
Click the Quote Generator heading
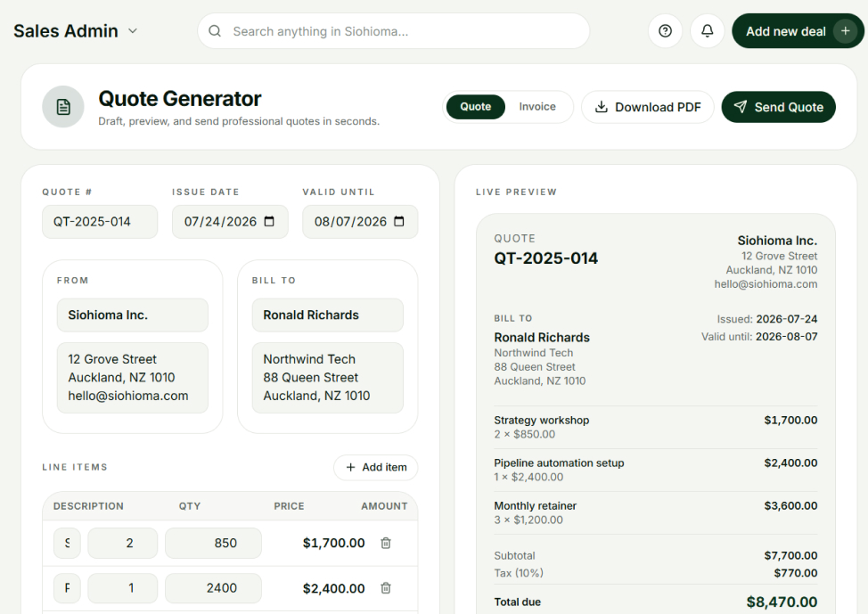[x=179, y=99]
